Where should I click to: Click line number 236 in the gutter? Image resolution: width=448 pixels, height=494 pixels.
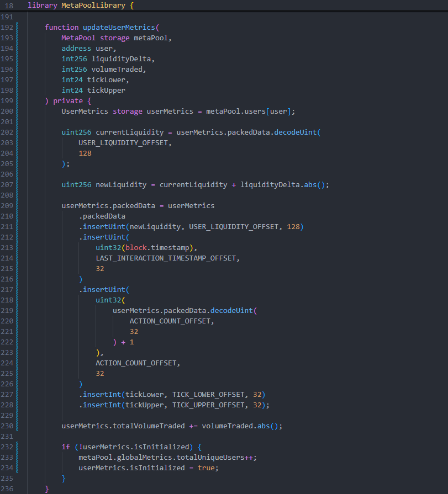point(8,488)
